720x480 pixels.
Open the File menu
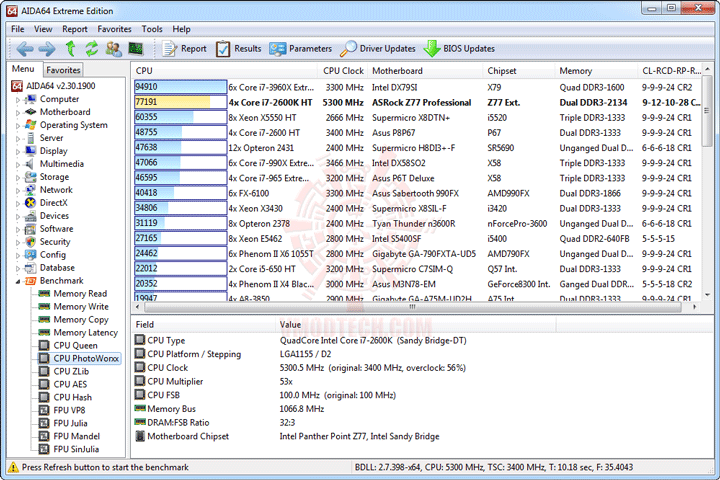[x=17, y=29]
